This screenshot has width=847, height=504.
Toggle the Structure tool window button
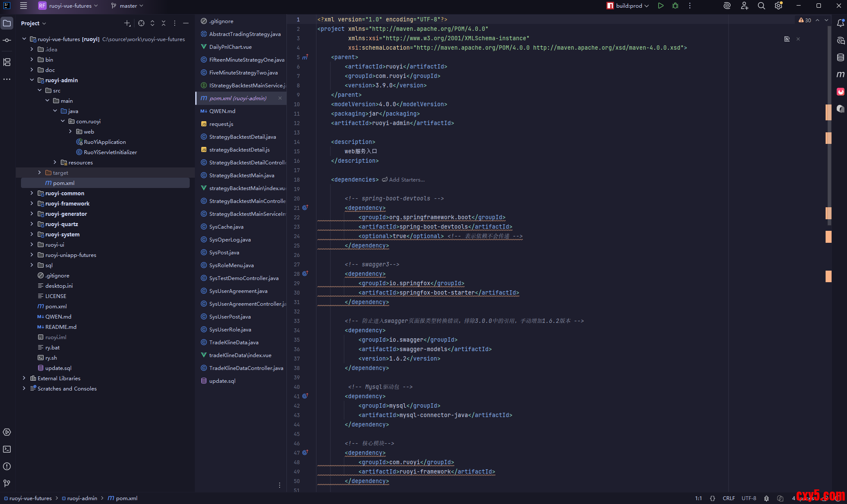pyautogui.click(x=7, y=62)
